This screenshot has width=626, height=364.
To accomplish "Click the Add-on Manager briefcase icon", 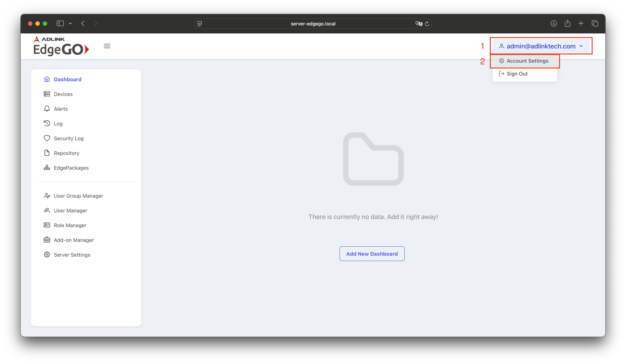I will point(47,240).
